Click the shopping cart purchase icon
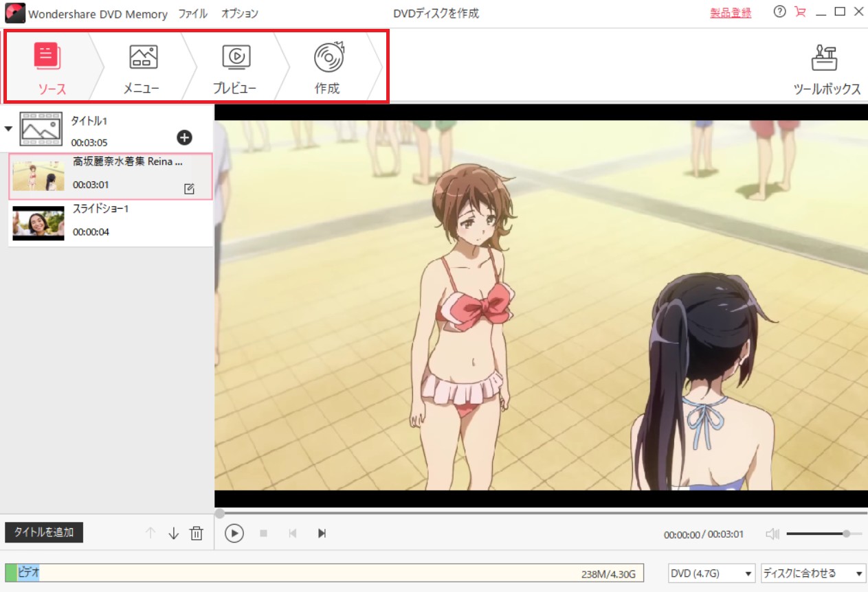Screen dimensions: 868x592 tap(799, 12)
